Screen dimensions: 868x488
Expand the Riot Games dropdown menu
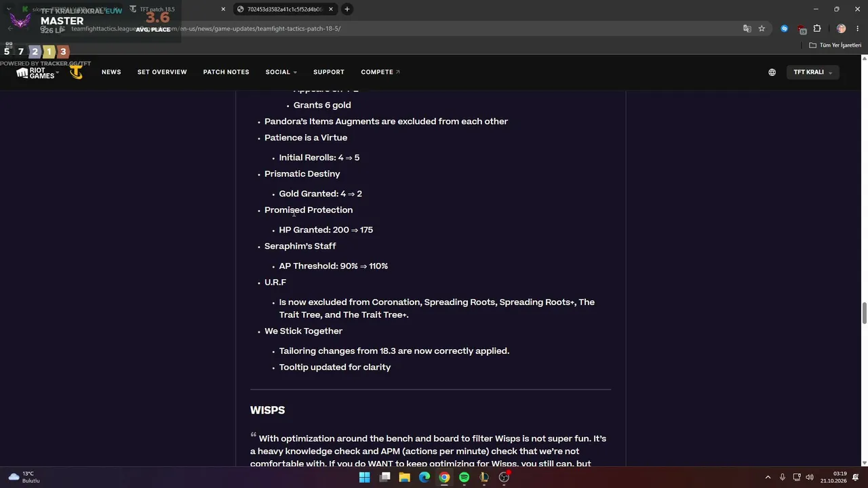pyautogui.click(x=37, y=72)
